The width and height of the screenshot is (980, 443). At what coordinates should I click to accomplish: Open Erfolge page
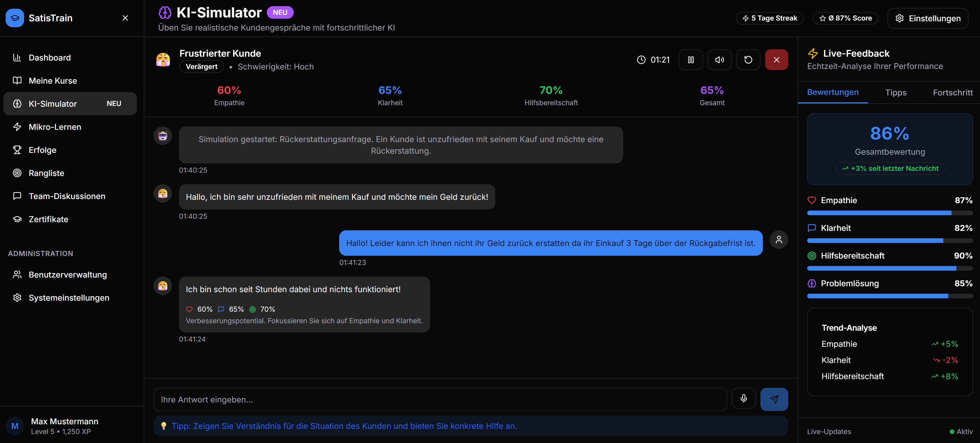point(70,150)
